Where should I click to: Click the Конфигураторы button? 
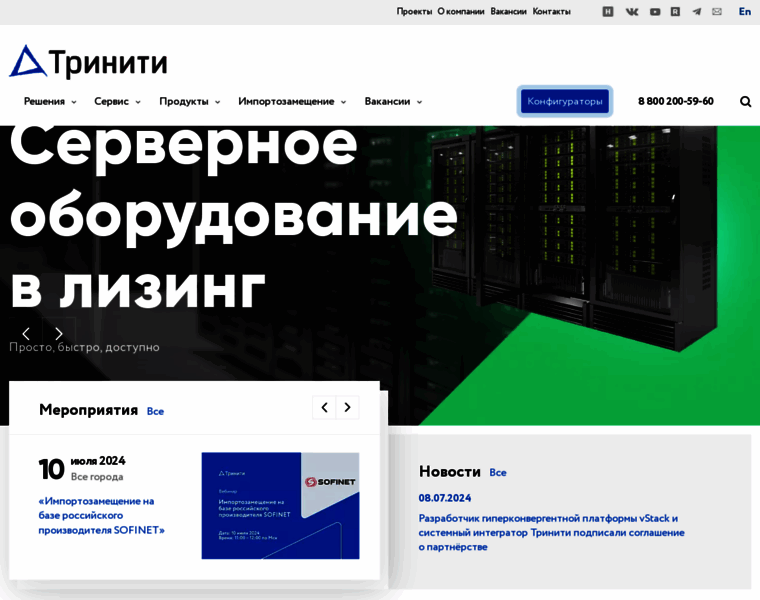pos(565,101)
